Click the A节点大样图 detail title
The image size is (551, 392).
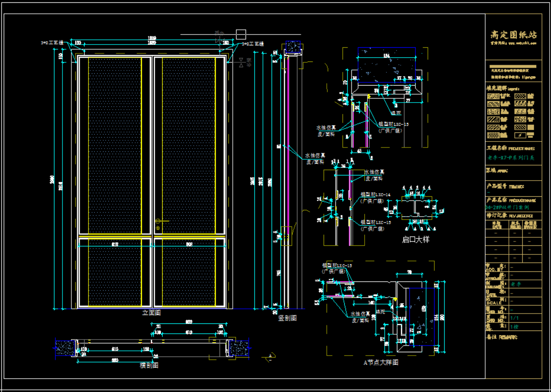tap(380, 363)
